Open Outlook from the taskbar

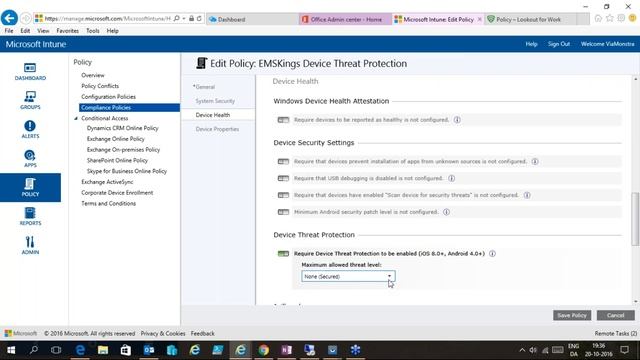149,350
